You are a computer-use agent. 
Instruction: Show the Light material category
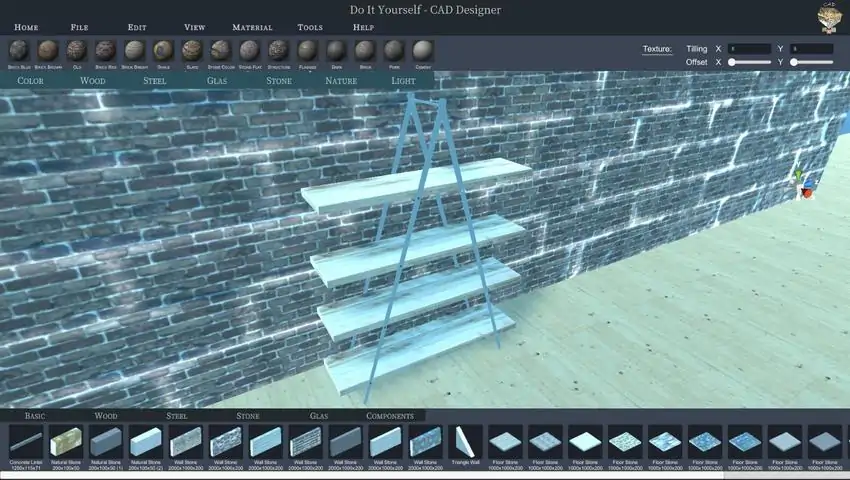pos(403,80)
